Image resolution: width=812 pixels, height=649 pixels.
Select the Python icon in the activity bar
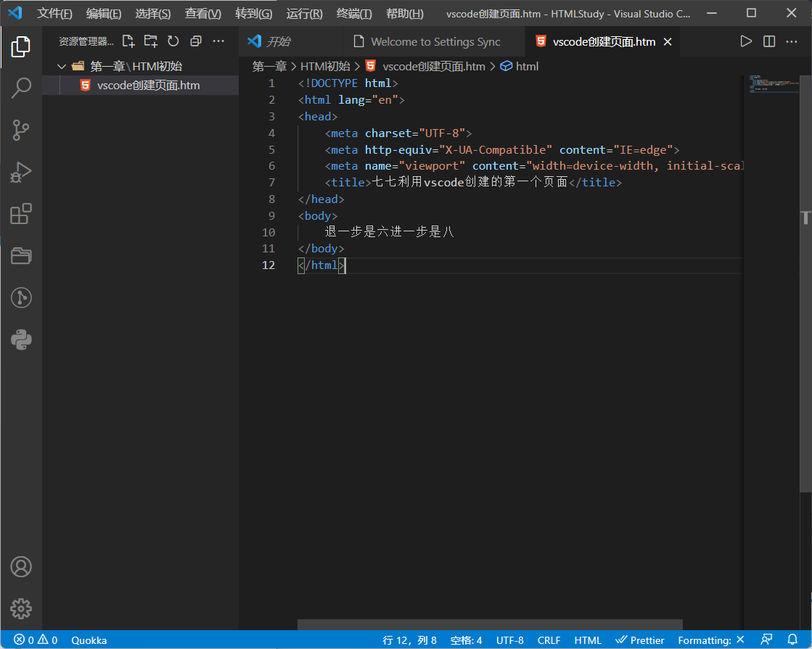pyautogui.click(x=21, y=339)
